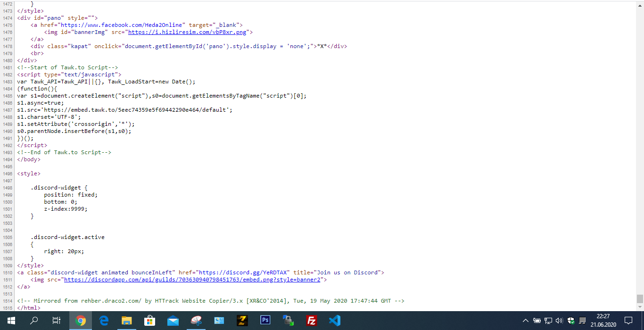Viewport: 644px width, 330px height.
Task: Launch Microsoft Edge from taskbar
Action: pyautogui.click(x=104, y=321)
